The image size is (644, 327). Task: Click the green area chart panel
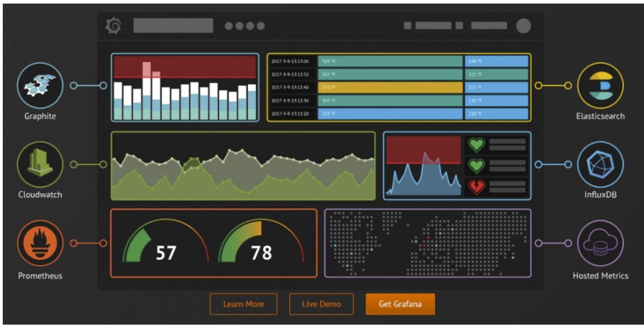pyautogui.click(x=243, y=166)
